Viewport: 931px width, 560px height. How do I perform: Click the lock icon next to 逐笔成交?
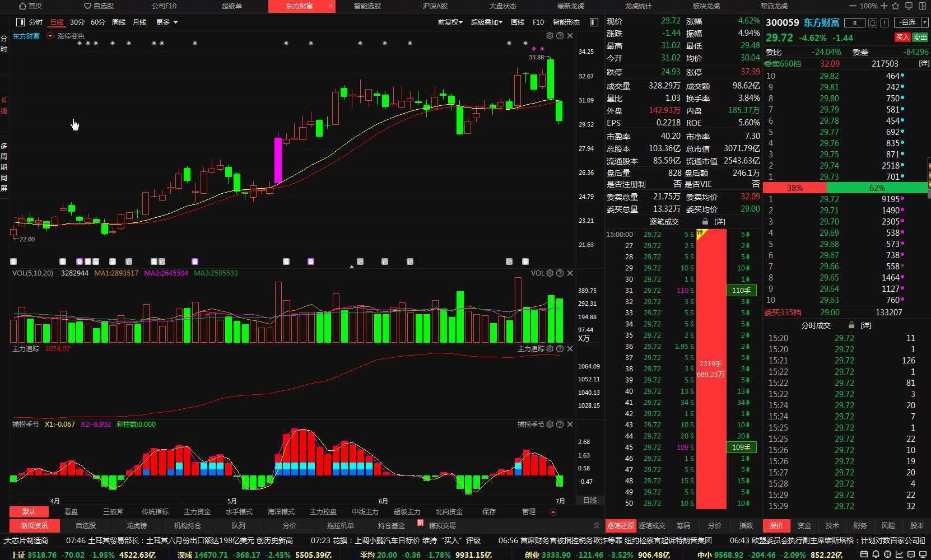[x=705, y=222]
